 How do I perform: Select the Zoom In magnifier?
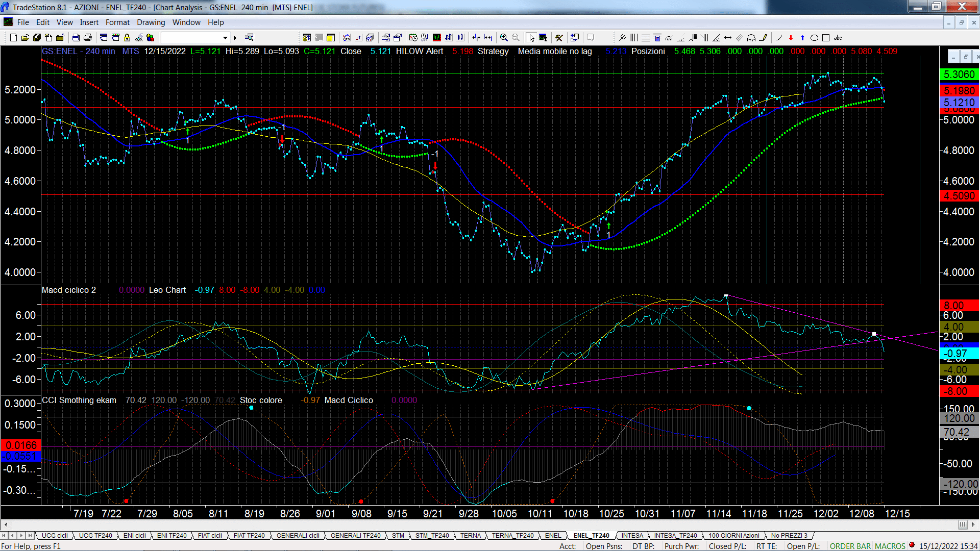click(504, 38)
